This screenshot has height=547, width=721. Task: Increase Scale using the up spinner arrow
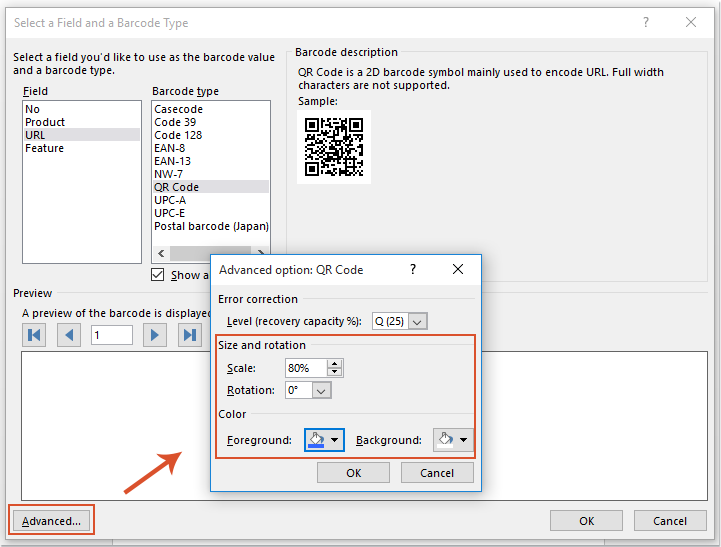click(335, 363)
